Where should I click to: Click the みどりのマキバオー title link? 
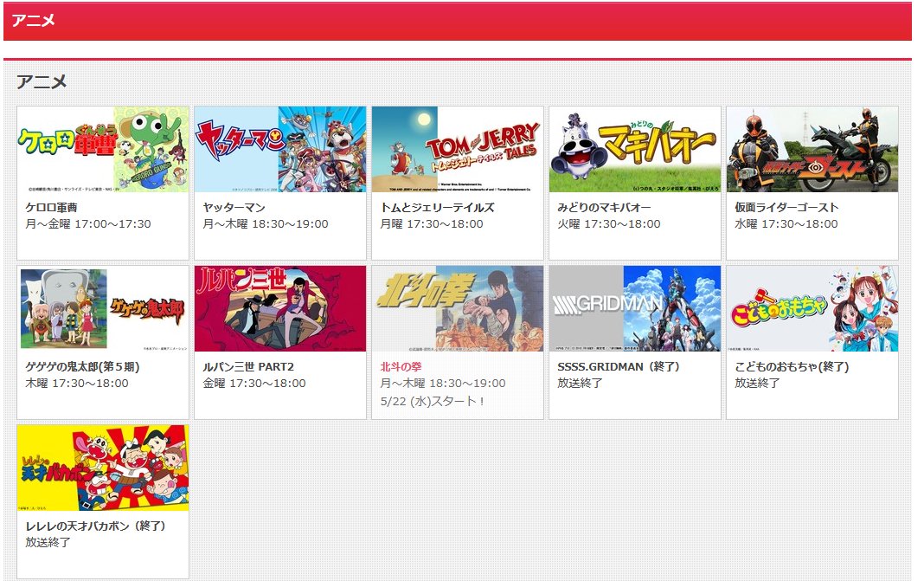604,208
